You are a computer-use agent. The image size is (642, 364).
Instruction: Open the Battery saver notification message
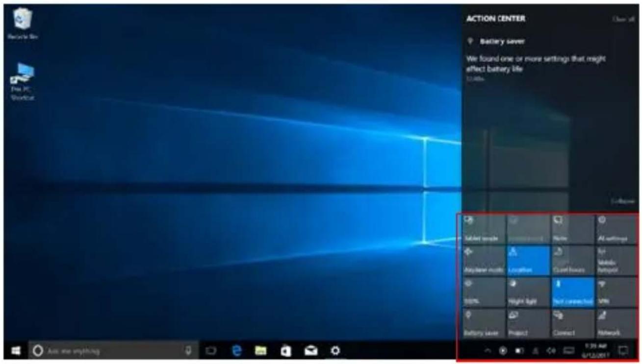pos(536,64)
